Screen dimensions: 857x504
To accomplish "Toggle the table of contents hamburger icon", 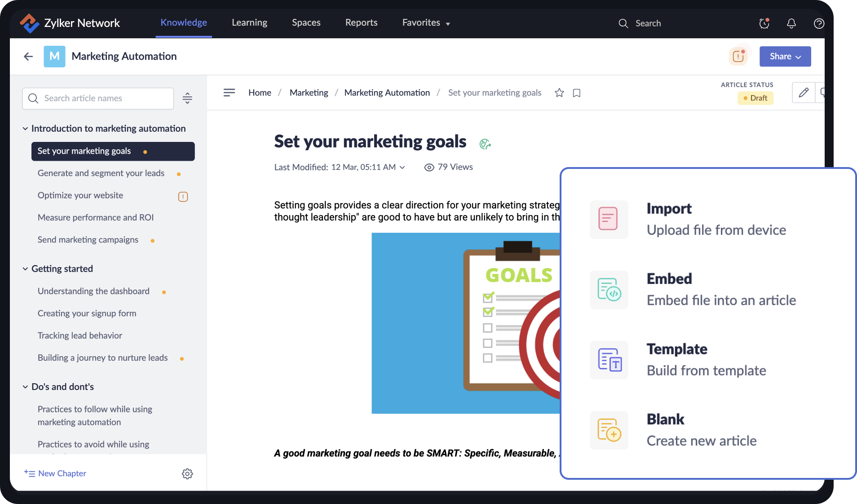I will coord(229,93).
